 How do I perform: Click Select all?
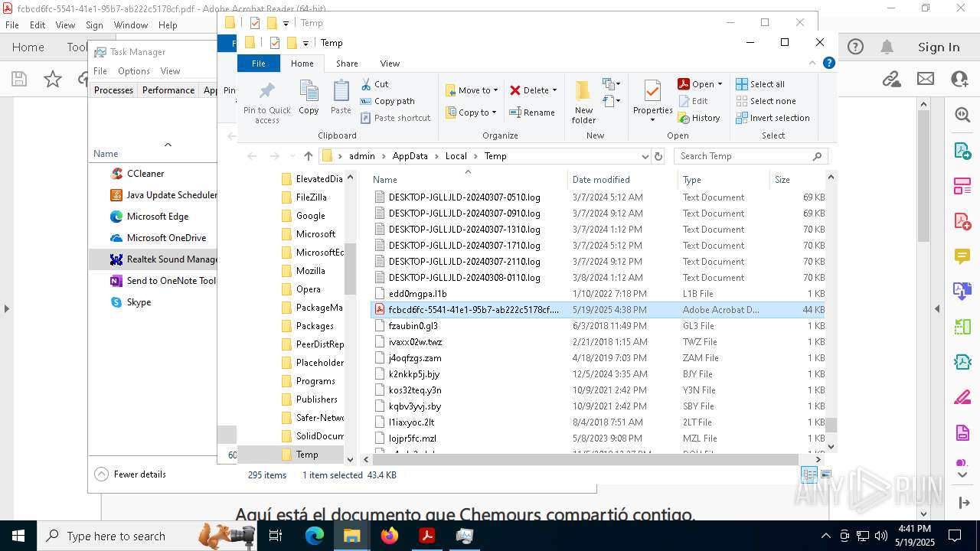(x=760, y=84)
